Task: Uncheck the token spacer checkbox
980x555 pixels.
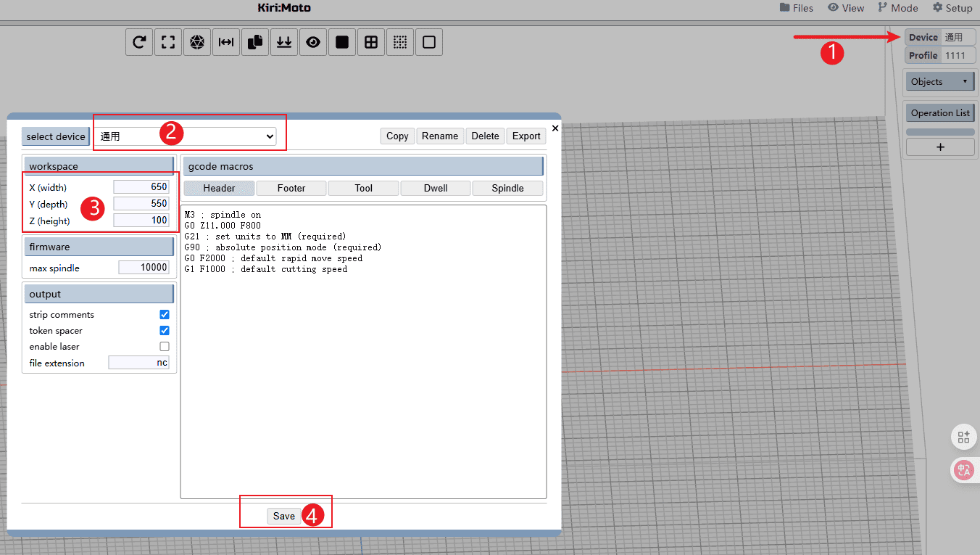Action: click(165, 331)
